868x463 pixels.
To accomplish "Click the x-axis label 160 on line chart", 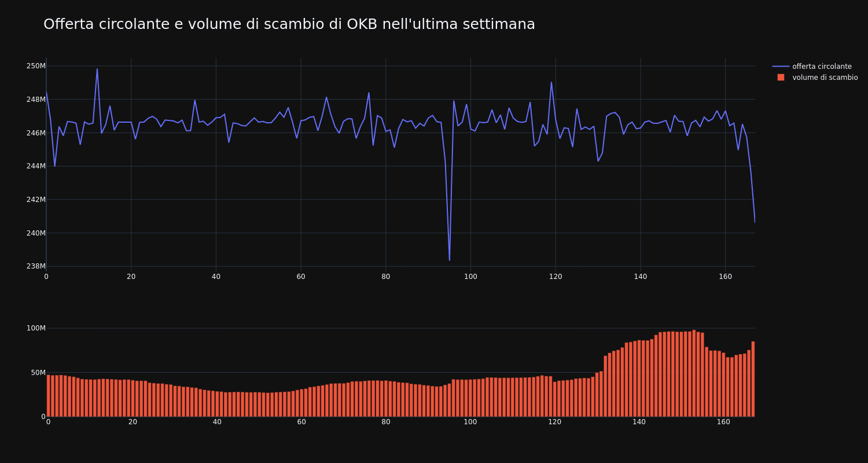I will click(x=725, y=277).
